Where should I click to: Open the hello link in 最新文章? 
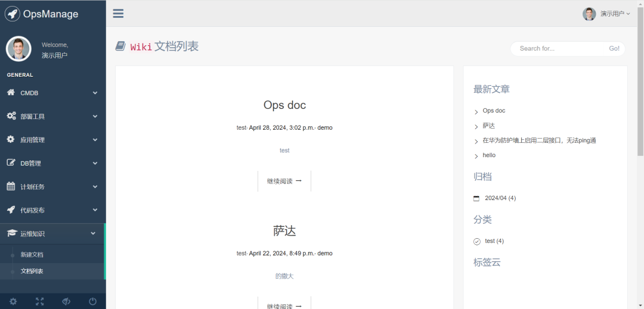(x=489, y=155)
